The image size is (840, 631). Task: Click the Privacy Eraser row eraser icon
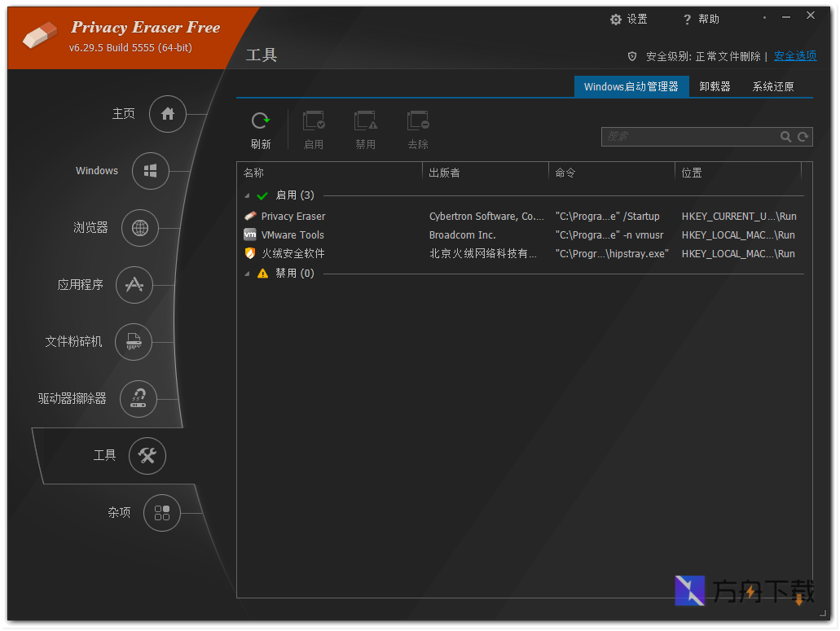(x=250, y=216)
